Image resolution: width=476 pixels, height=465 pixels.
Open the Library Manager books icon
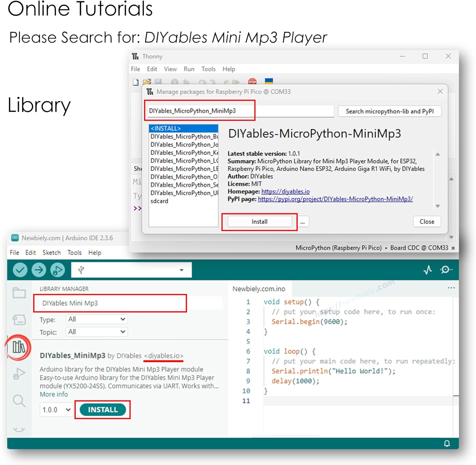19,347
